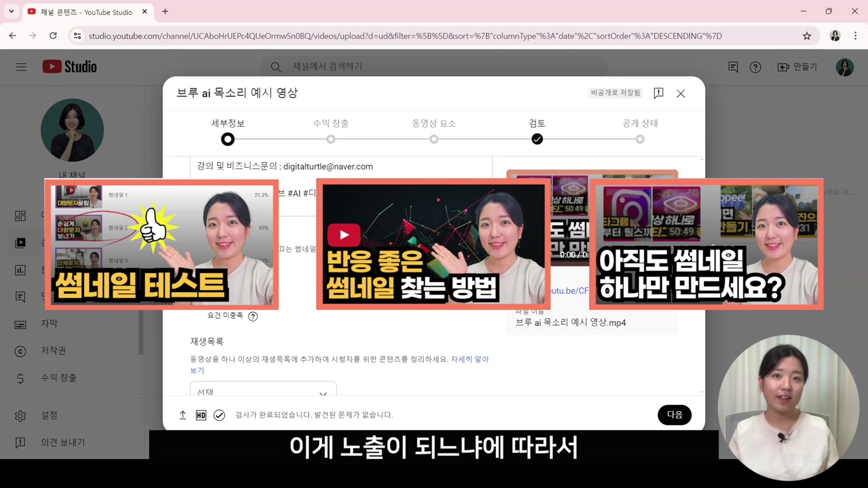Click the HD processing status icon
The image size is (868, 488).
click(201, 415)
